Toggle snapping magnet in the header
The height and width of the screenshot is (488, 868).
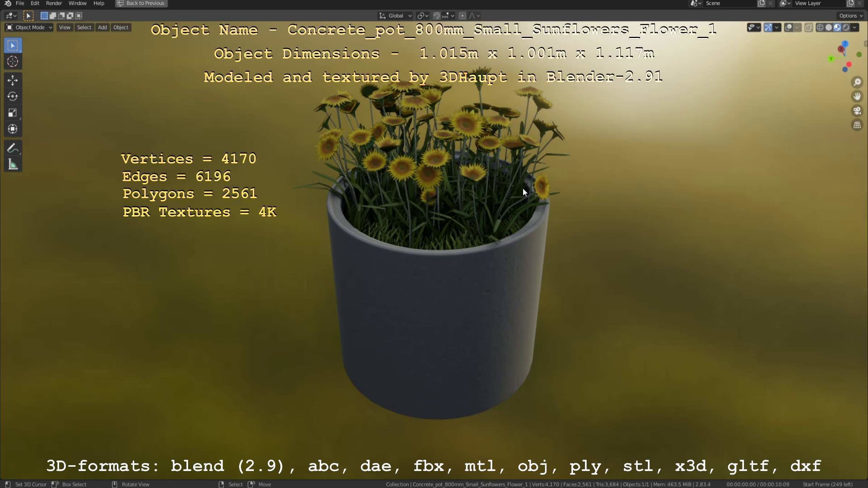437,16
